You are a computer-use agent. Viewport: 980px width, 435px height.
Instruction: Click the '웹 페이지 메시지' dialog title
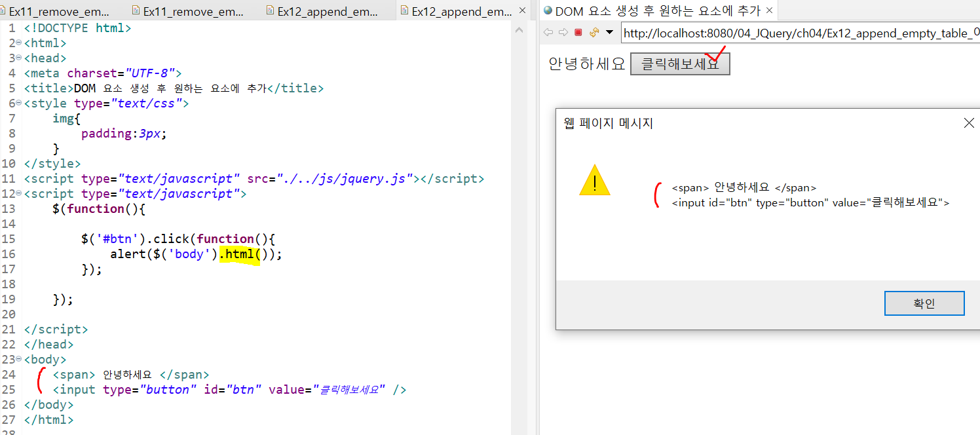coord(609,123)
